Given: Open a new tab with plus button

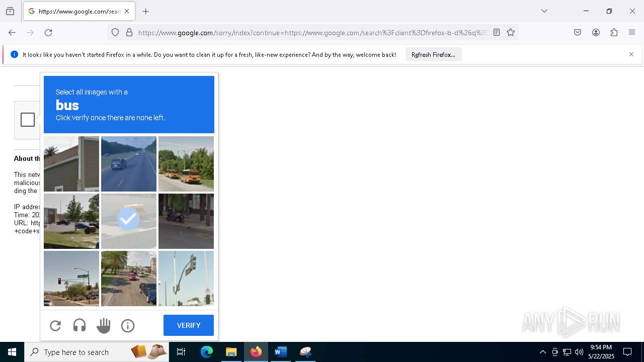Looking at the screenshot, I should pos(146,11).
